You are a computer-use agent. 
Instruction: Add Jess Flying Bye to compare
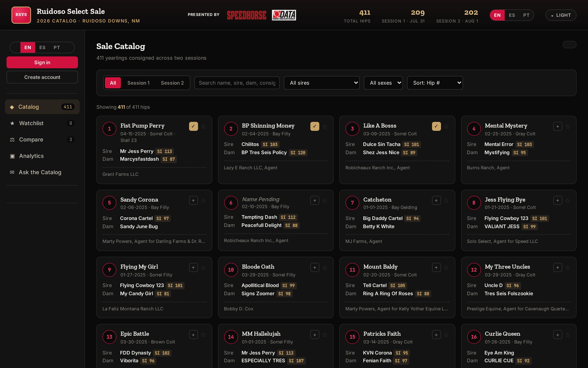point(558,201)
